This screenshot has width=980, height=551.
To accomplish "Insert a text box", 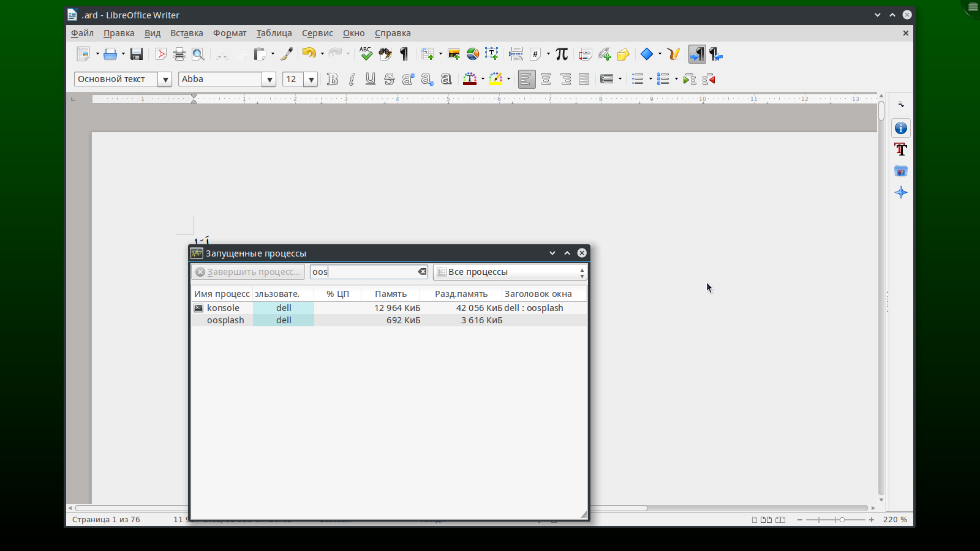I will [492, 54].
